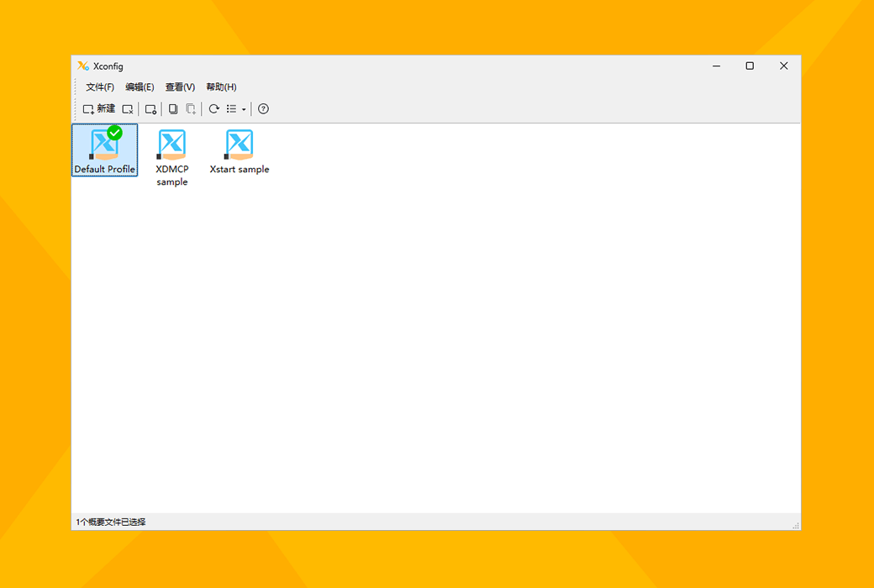Maximize the Xconfig window
The width and height of the screenshot is (874, 588).
[750, 66]
